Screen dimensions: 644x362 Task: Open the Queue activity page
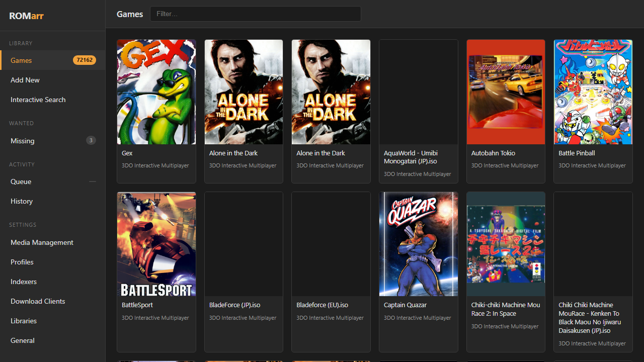[x=52, y=182]
